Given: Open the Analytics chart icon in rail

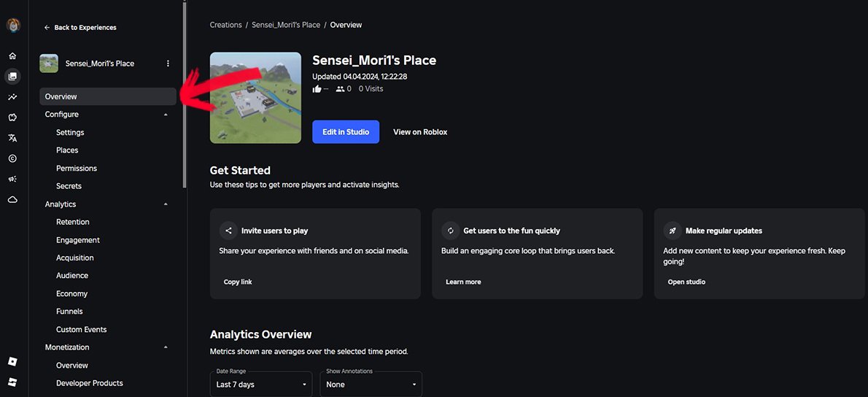Looking at the screenshot, I should pyautogui.click(x=12, y=97).
